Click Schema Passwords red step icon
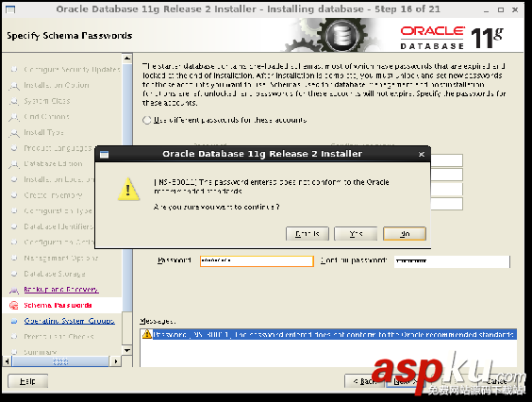Screen dimensions: 532x402 point(14,305)
